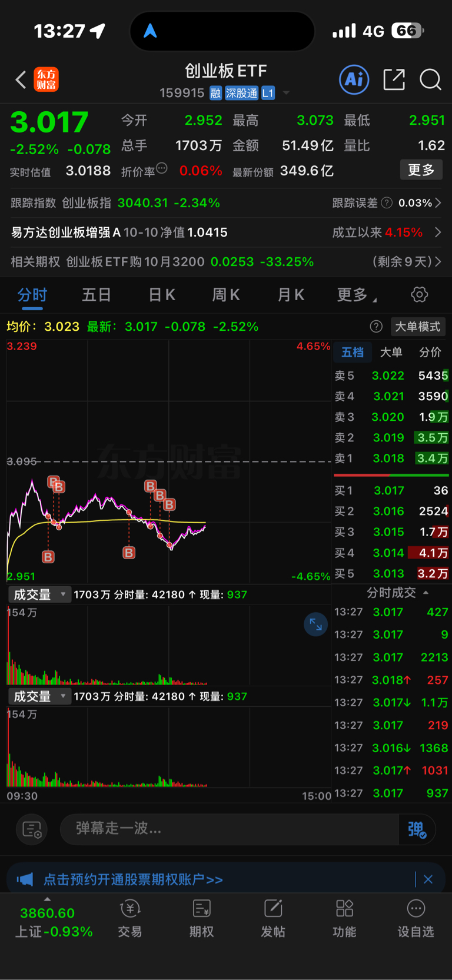The image size is (452, 980).
Task: Open the Ai assistant icon
Action: point(354,79)
